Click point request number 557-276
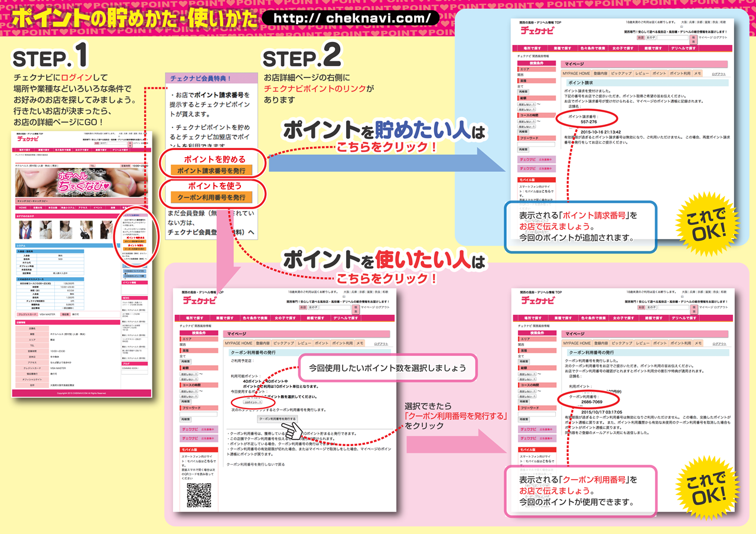This screenshot has height=534, width=756. coord(589,122)
